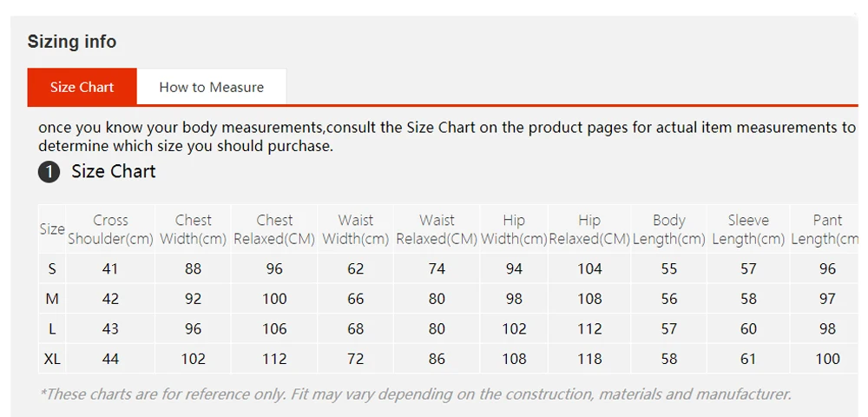Click the numbered circle icon beside Size Chart
The height and width of the screenshot is (417, 868).
coord(49,172)
